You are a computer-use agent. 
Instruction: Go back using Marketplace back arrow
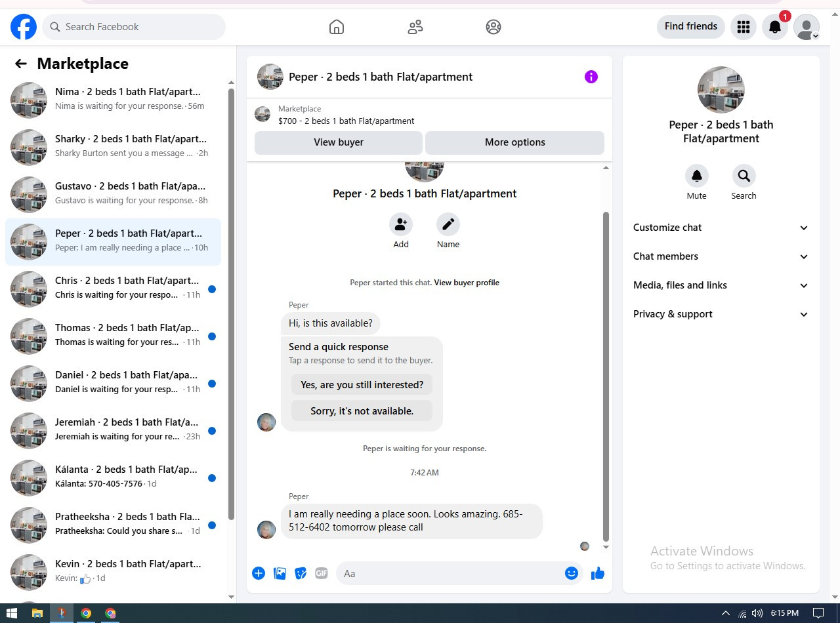21,64
